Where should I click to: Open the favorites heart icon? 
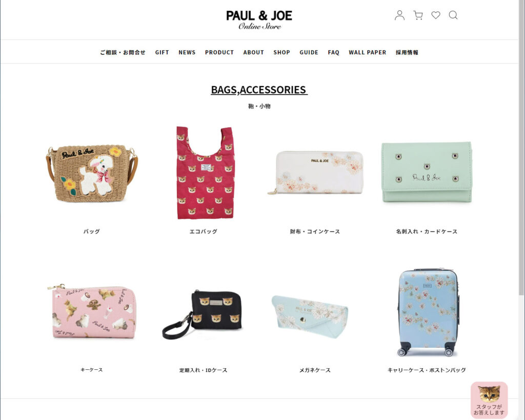point(436,15)
